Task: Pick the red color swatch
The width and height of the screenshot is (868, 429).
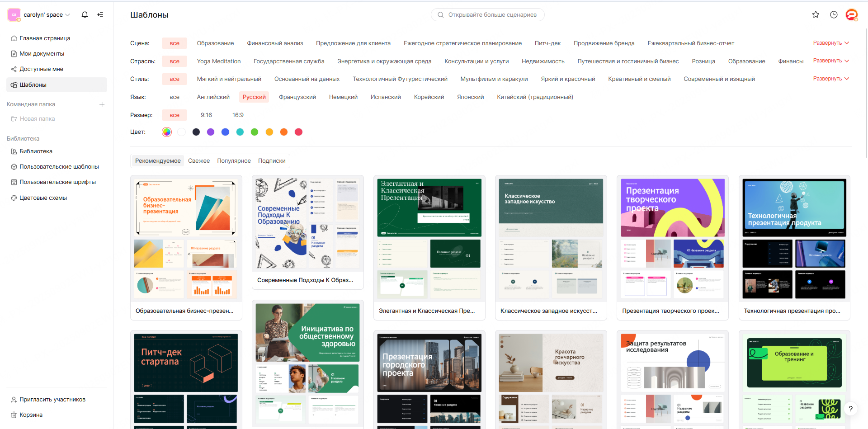Action: coord(298,132)
